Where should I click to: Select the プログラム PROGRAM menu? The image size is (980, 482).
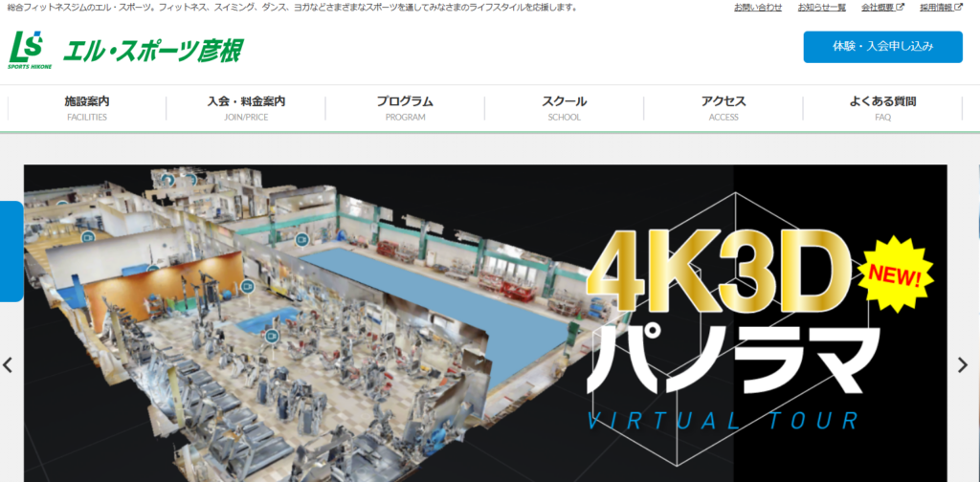click(405, 108)
